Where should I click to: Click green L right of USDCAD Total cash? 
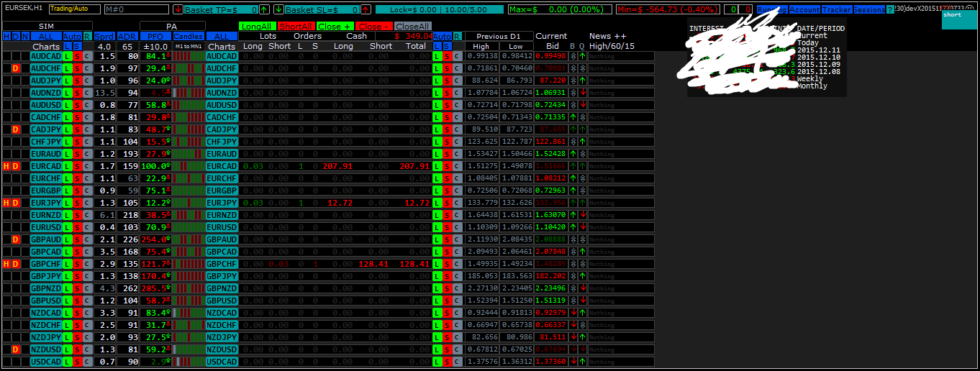437,362
